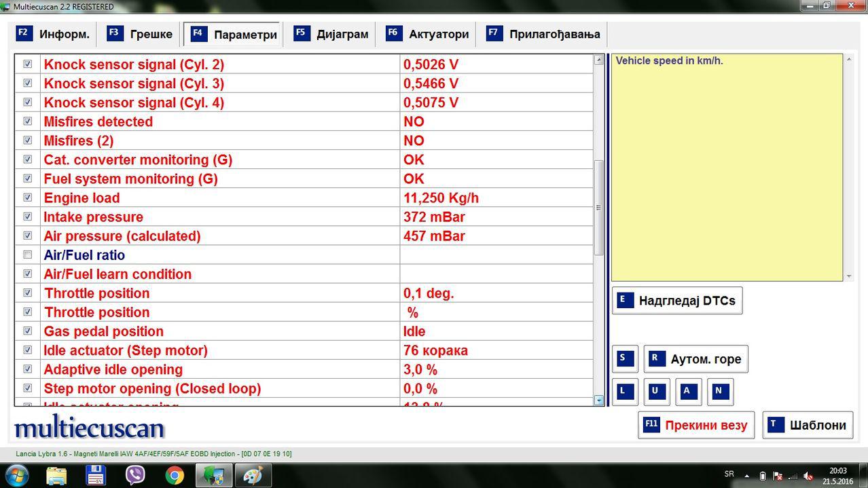868x488 pixels.
Task: Select the 'Intake pressure' parameter name
Action: click(x=94, y=217)
